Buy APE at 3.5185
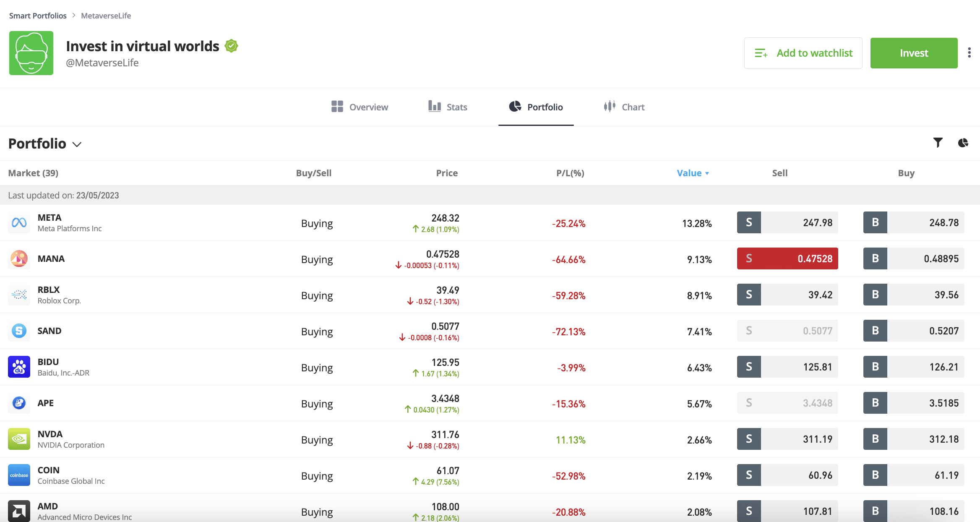The height and width of the screenshot is (522, 980). (914, 403)
